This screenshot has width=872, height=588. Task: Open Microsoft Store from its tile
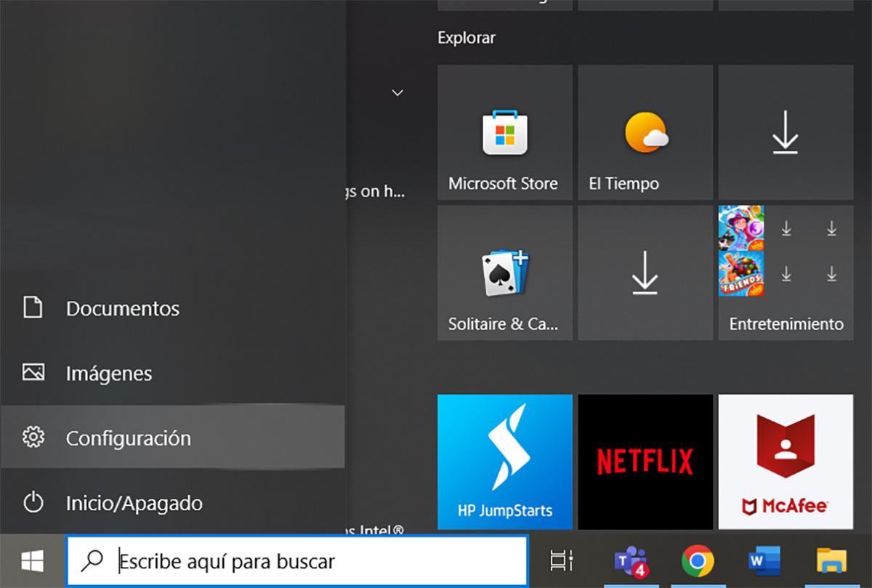pyautogui.click(x=504, y=132)
